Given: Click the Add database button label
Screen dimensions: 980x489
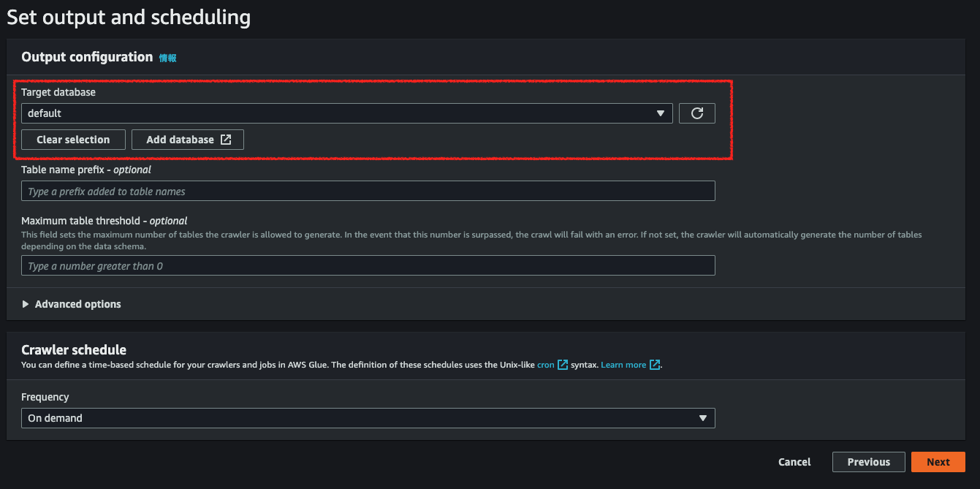Looking at the screenshot, I should coord(180,140).
